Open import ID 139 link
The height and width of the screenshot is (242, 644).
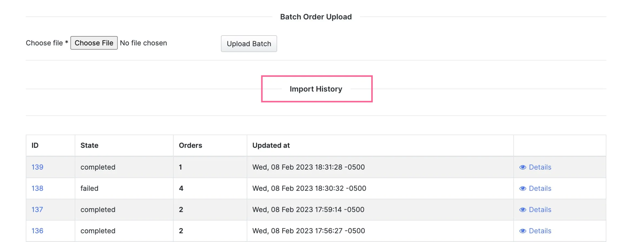37,167
